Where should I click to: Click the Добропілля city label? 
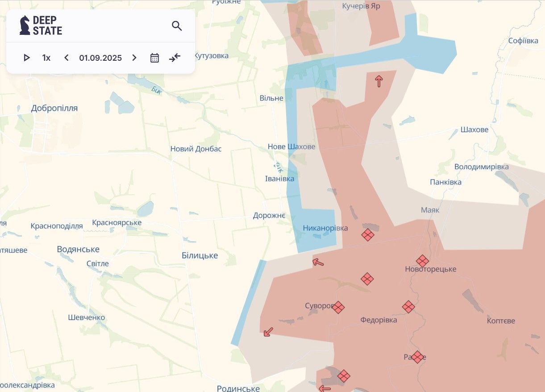pos(54,108)
